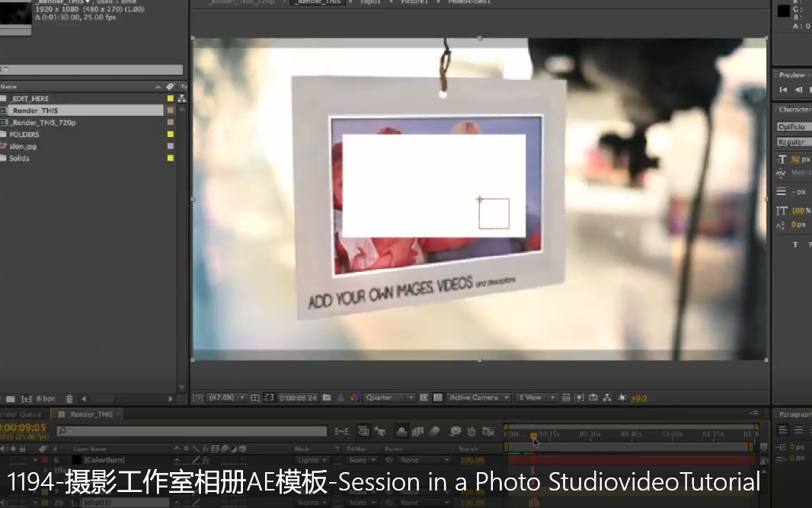Take a snapshot with the camera icon

(x=327, y=398)
